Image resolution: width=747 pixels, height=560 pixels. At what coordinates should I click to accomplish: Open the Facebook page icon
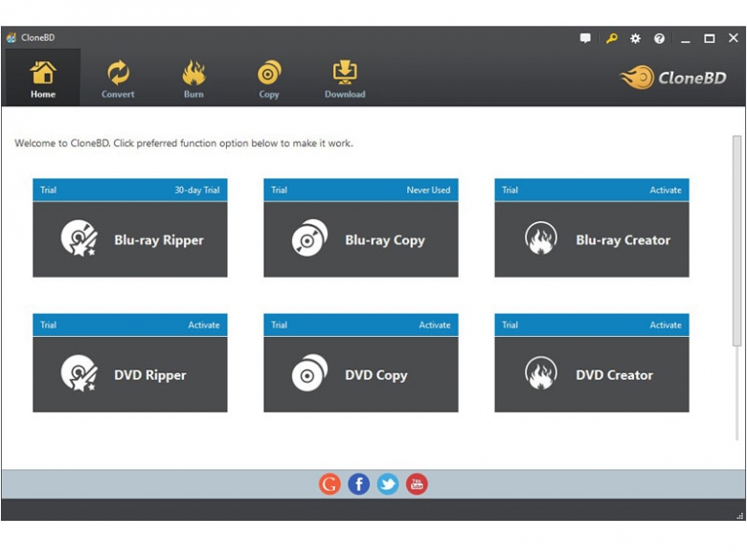(x=358, y=484)
